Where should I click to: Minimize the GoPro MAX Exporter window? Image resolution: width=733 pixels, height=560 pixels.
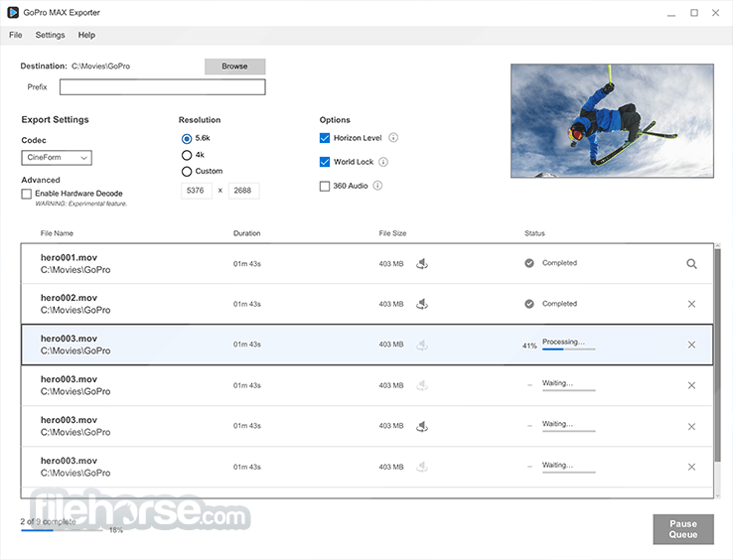pos(671,14)
